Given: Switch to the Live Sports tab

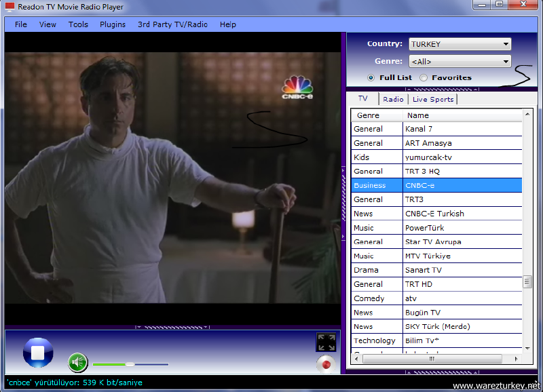Looking at the screenshot, I should [433, 99].
